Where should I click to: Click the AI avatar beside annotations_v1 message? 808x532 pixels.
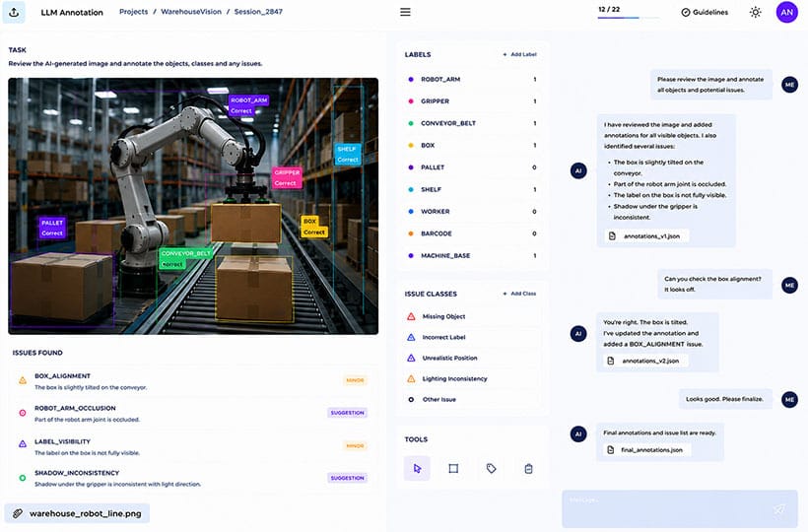click(x=578, y=170)
